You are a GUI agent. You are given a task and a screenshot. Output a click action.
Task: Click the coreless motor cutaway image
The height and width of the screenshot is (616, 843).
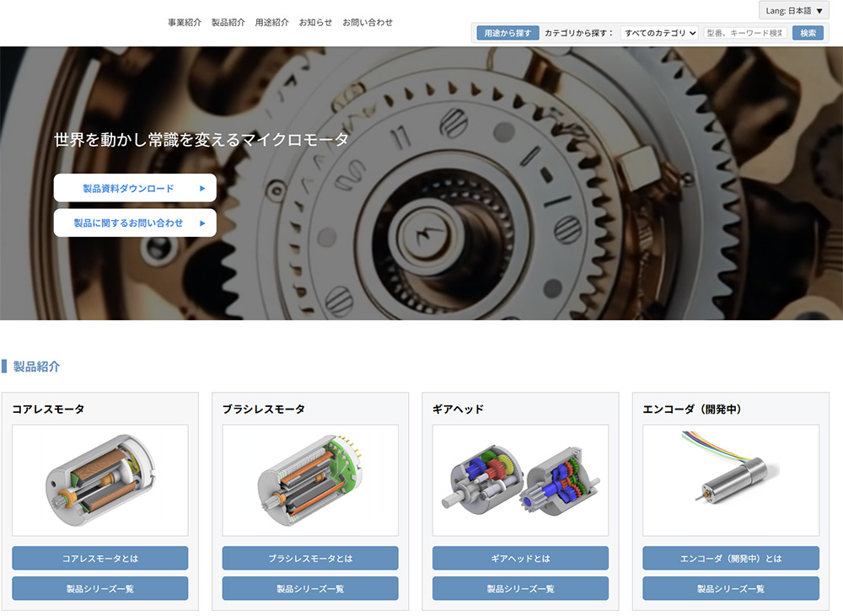pyautogui.click(x=100, y=480)
